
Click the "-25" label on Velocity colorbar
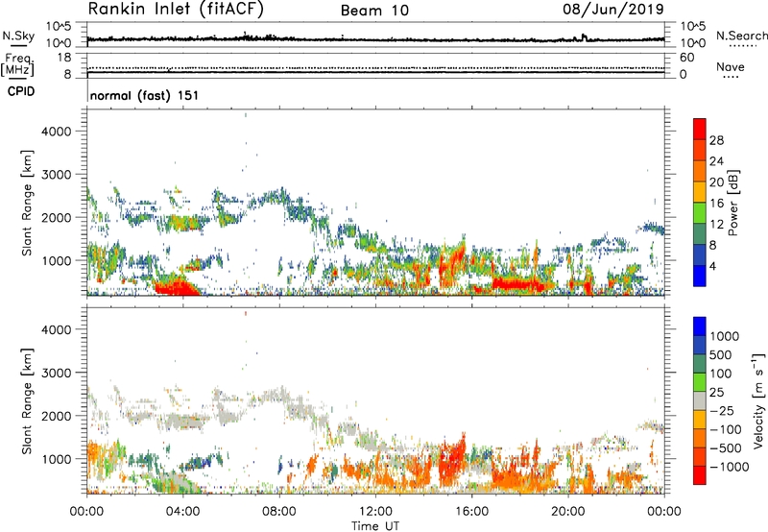pos(722,411)
